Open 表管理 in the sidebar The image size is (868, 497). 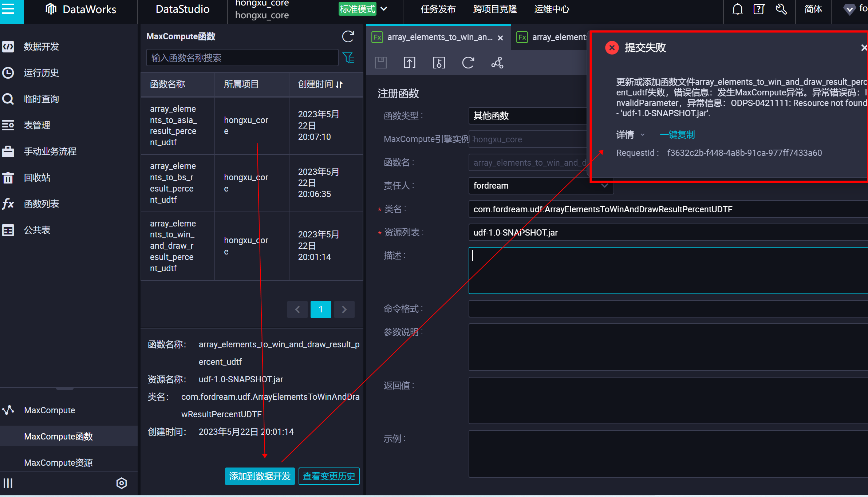tap(37, 125)
